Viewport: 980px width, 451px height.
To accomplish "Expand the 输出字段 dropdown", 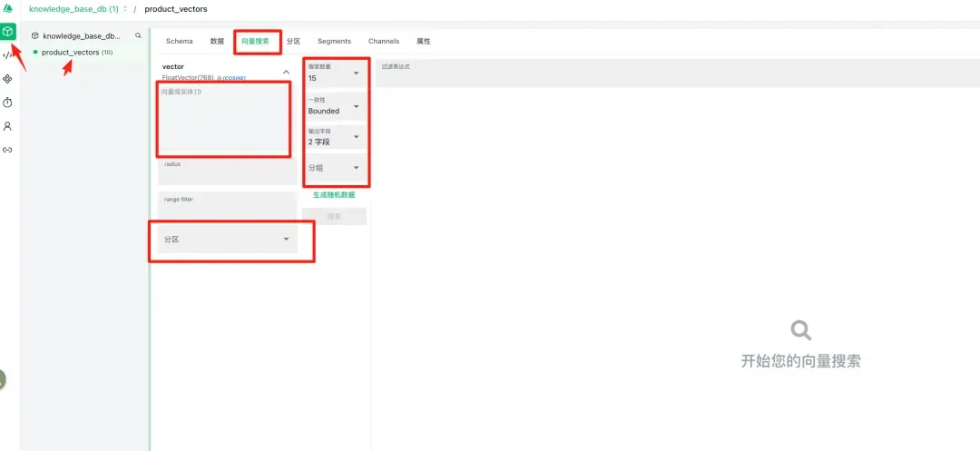I will point(335,137).
